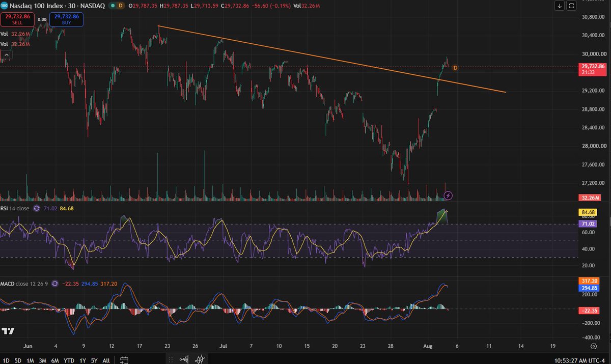Screen dimensions: 611x364
Task: Click the down-arrow snapshot download icon
Action: point(560,6)
